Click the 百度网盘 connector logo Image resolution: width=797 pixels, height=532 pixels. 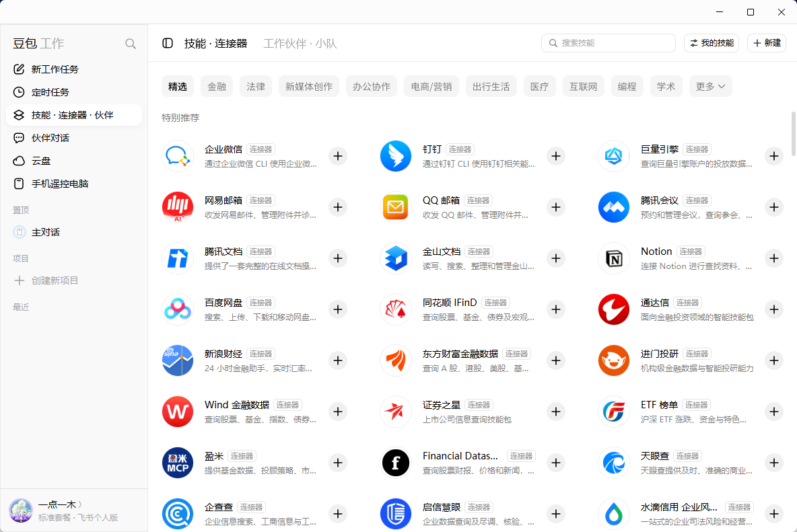pyautogui.click(x=178, y=309)
